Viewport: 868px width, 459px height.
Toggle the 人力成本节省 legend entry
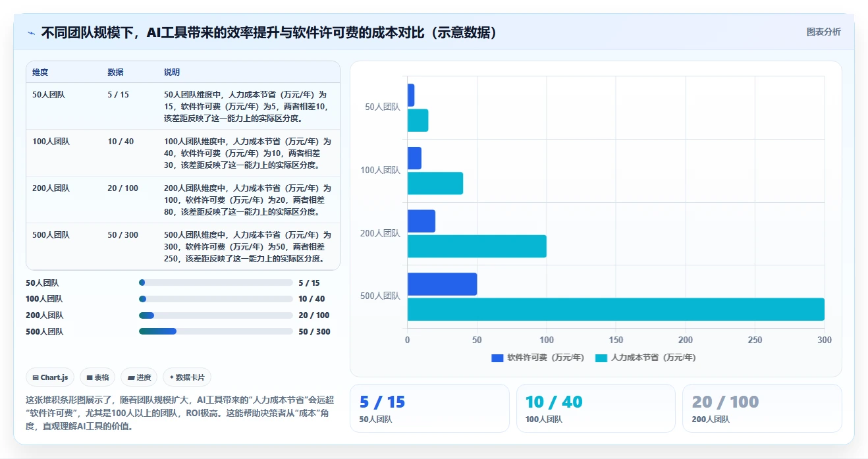(645, 358)
